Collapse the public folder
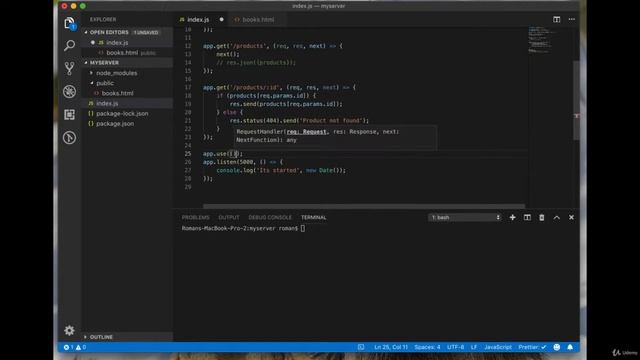640x360 pixels. point(91,83)
